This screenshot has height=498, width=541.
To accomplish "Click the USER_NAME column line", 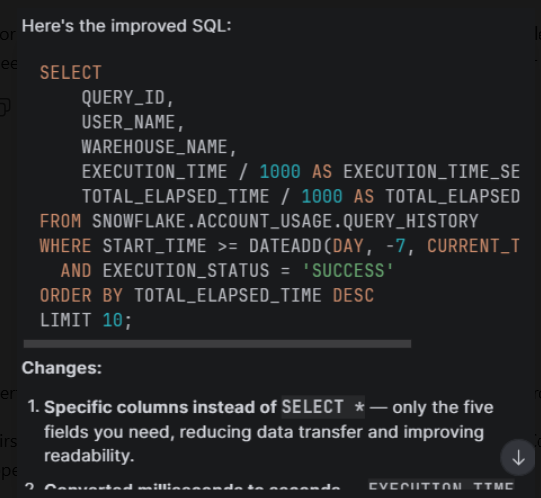I will pyautogui.click(x=132, y=123).
